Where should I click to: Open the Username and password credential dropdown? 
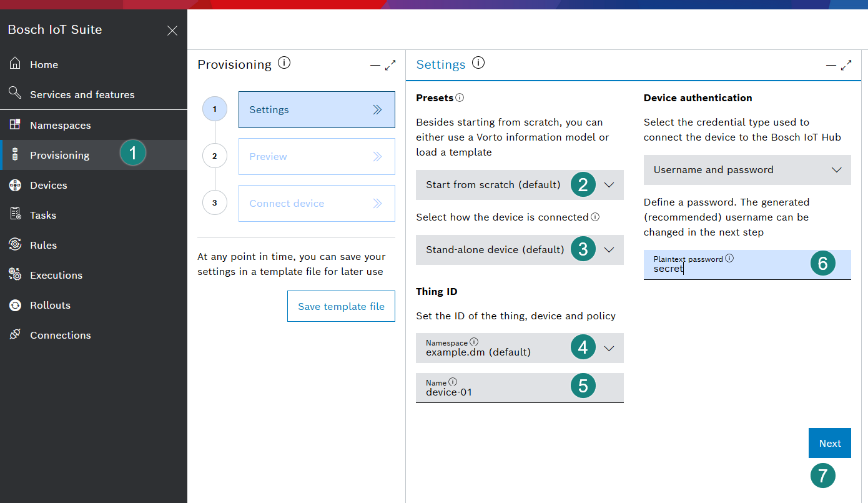point(747,170)
